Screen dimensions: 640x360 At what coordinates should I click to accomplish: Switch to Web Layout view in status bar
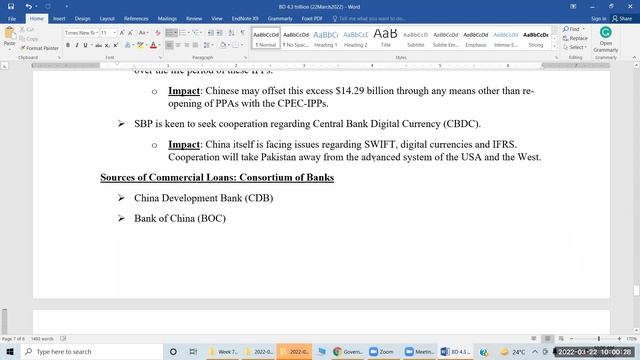561,339
